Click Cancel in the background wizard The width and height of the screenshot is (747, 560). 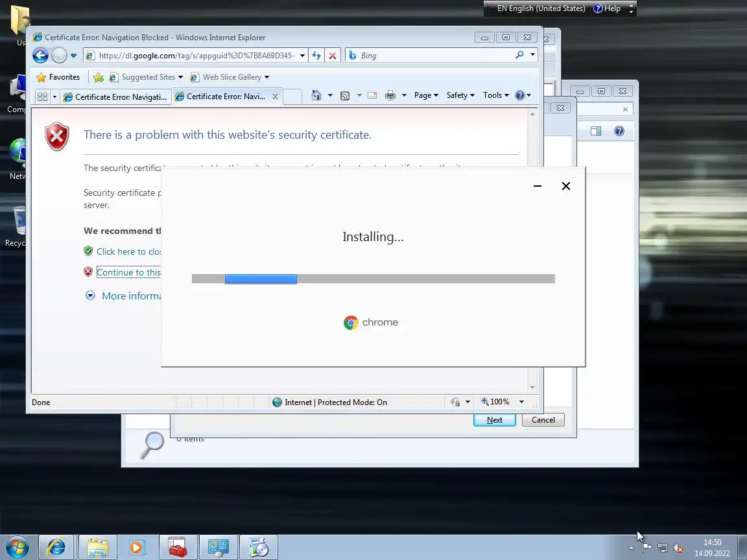tap(543, 419)
